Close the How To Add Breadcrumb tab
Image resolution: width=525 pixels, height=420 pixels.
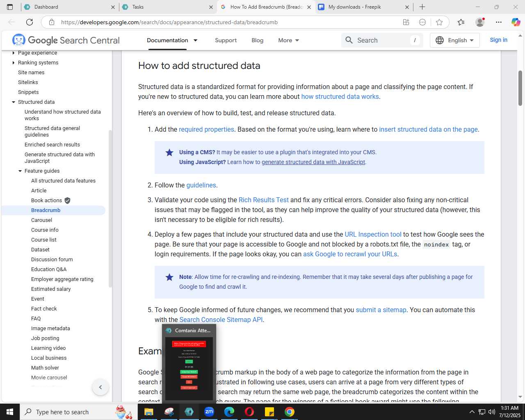(x=309, y=7)
